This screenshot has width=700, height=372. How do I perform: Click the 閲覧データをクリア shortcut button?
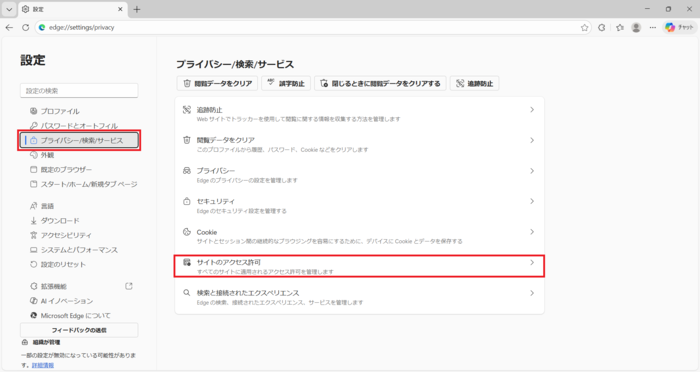(217, 84)
